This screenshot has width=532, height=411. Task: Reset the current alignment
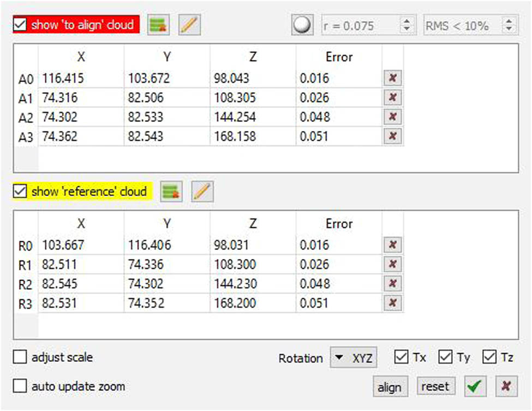435,386
